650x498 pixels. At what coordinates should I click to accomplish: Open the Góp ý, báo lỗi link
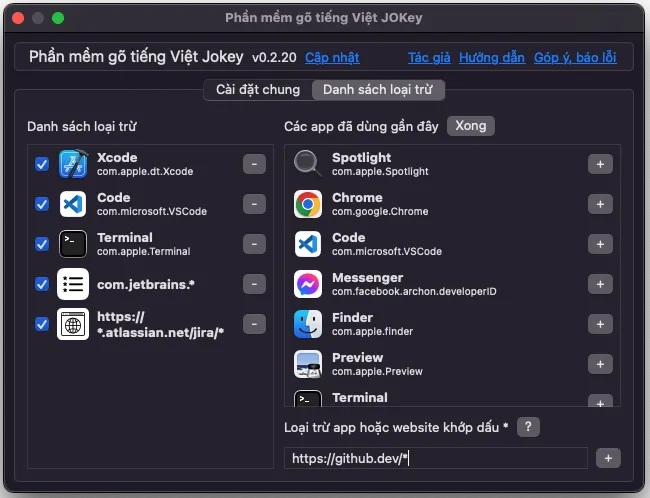pos(575,58)
